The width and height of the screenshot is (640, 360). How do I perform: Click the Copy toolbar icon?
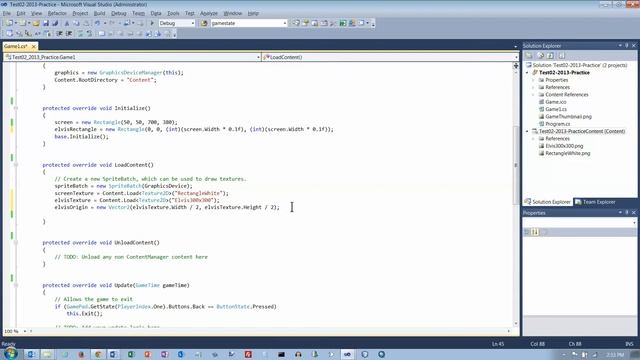(x=76, y=23)
